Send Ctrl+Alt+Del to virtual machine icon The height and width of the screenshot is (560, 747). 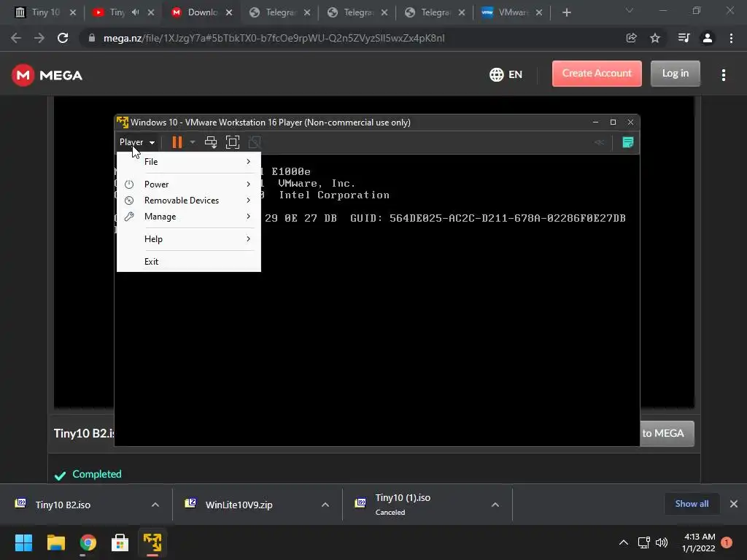211,142
